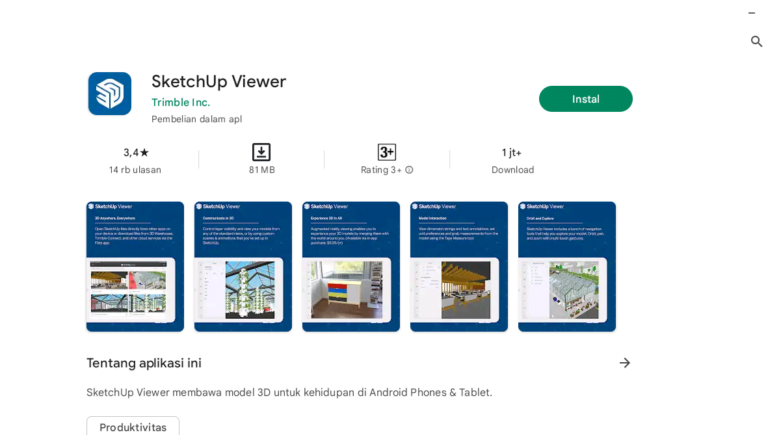Click the '14 rb ulasan' reviews count
Viewport: 768px width, 435px height.
point(135,170)
